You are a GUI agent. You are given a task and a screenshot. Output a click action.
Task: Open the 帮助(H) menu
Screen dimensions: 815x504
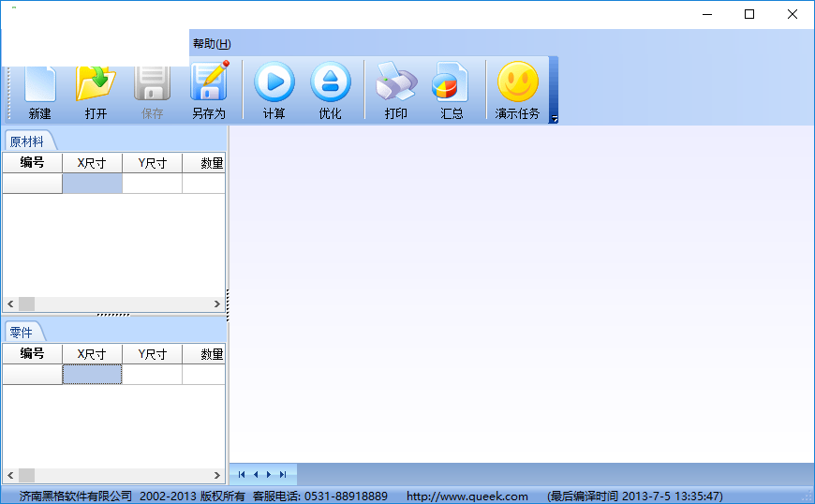(212, 44)
